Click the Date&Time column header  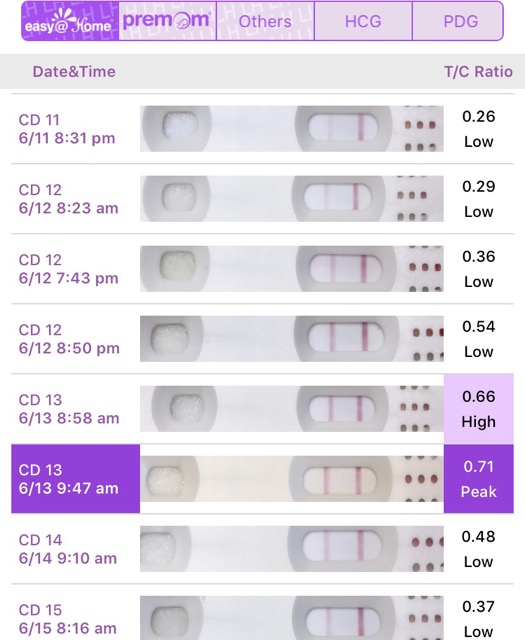pos(74,72)
